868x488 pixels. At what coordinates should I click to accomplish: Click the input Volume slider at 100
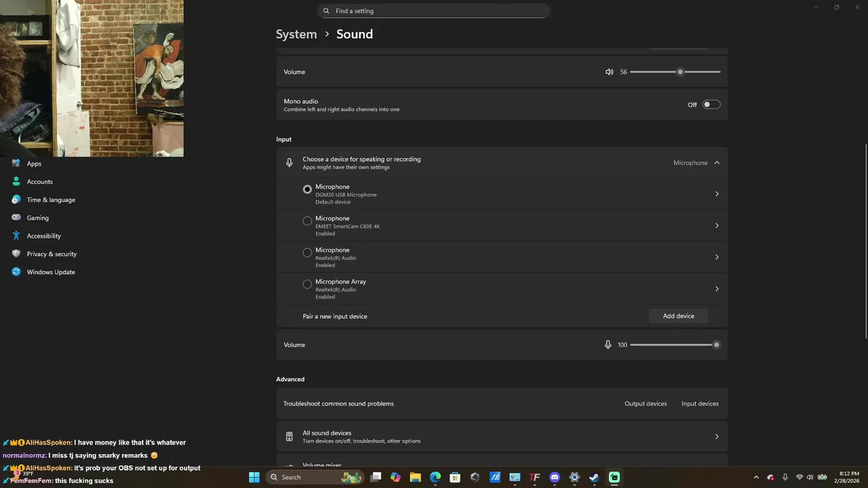(675, 345)
